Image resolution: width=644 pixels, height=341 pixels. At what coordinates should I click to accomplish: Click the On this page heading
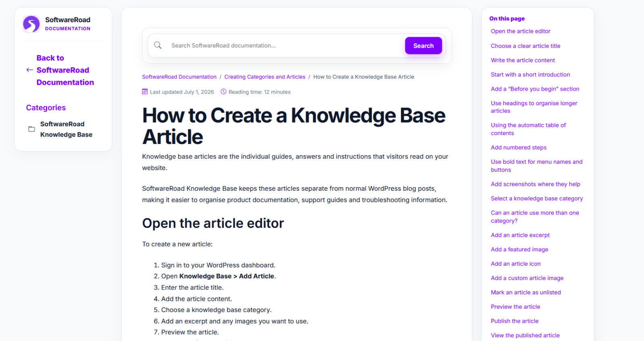click(507, 19)
